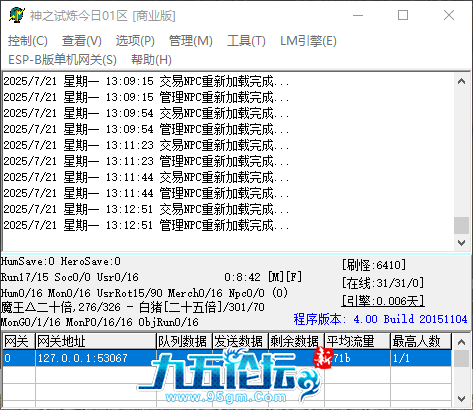Viewport: 473px width, 410px height.
Task: Open the 控制(C) menu
Action: pyautogui.click(x=28, y=41)
